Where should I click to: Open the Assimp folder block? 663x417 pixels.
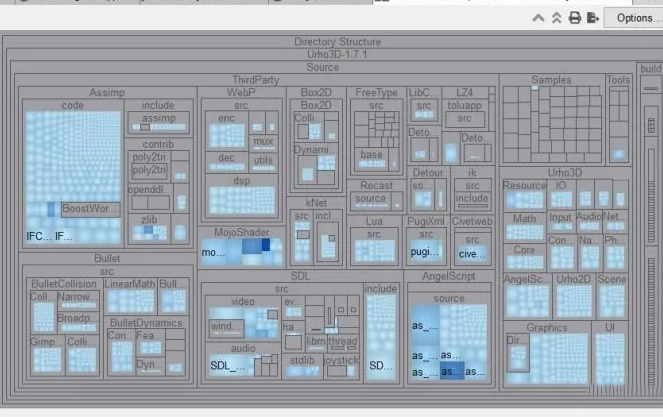coord(107,93)
